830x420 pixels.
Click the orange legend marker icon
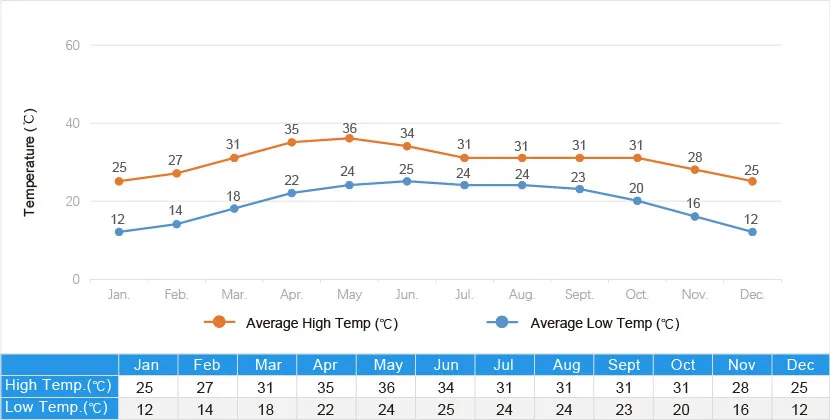220,322
